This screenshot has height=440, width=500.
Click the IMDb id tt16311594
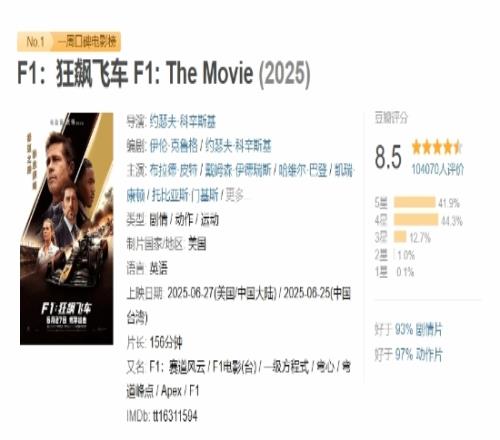pos(175,416)
